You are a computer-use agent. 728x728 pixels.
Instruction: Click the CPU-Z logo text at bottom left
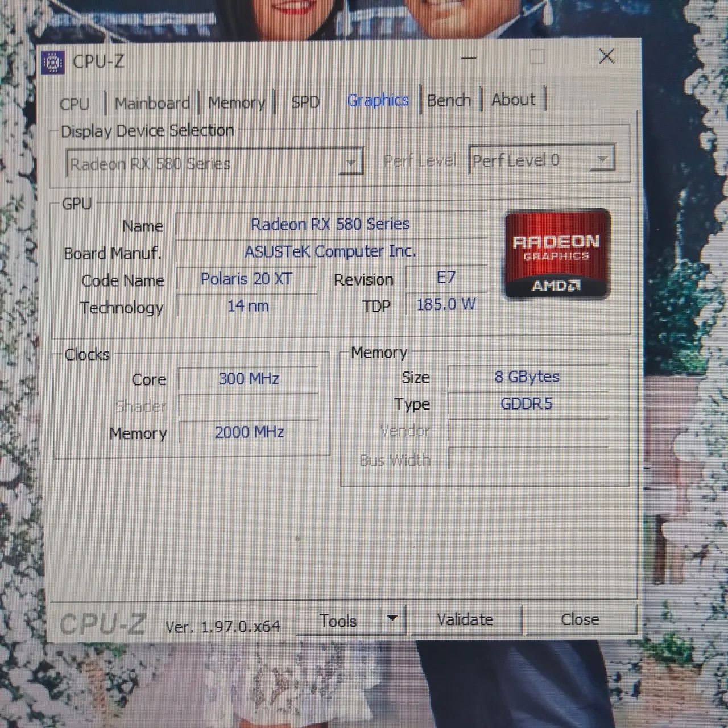pos(103,624)
